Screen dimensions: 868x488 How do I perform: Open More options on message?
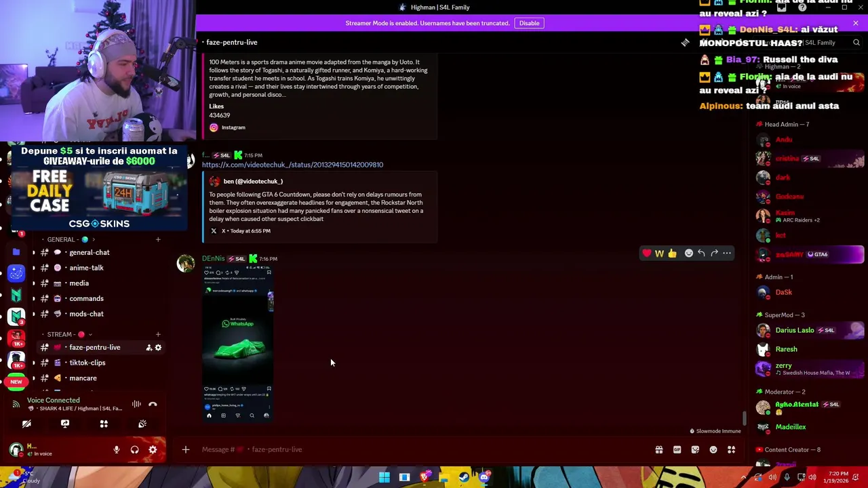click(x=727, y=253)
